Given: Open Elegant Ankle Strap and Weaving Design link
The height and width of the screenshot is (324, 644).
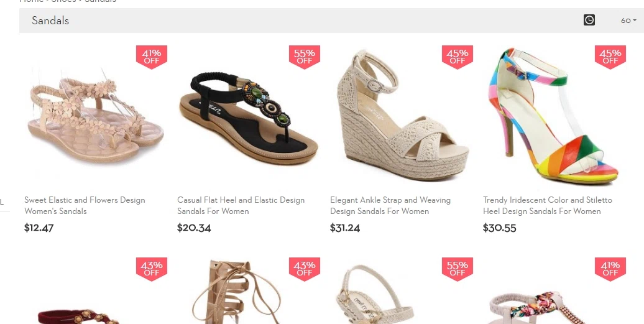Looking at the screenshot, I should (390, 205).
